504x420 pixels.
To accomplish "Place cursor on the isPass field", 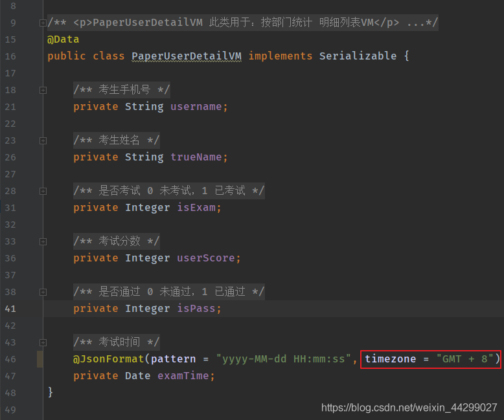I will click(198, 309).
